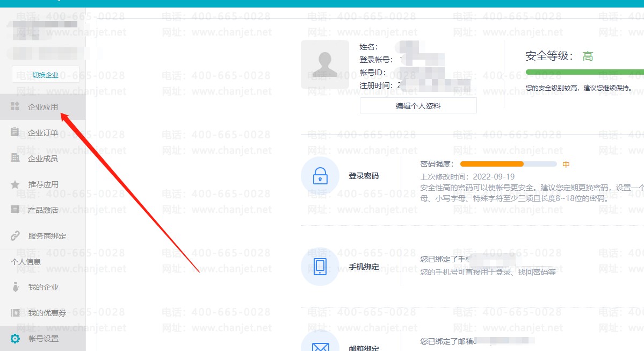
Task: Click 您的手机号可直接用于登录 text
Action: click(488, 271)
